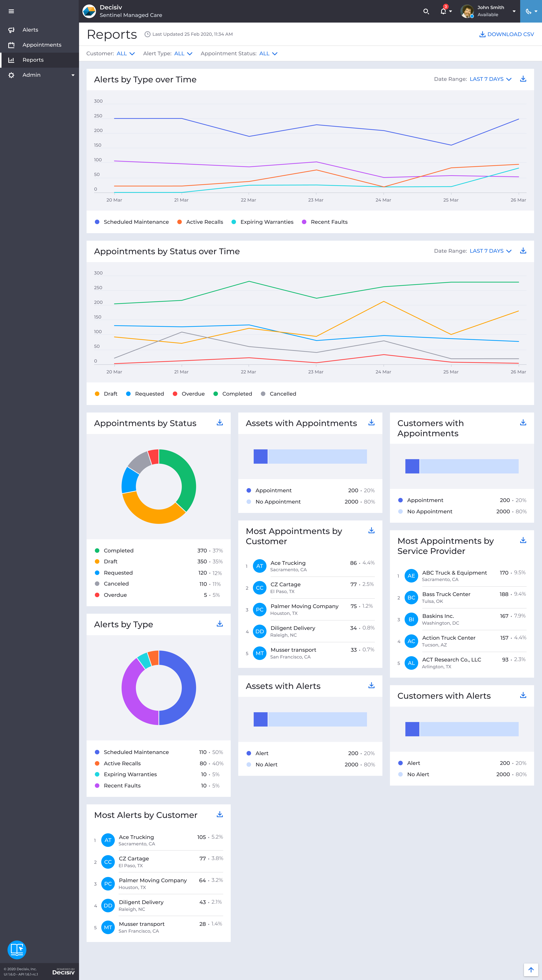Select Reports in sidebar
This screenshot has width=542, height=980.
coord(40,60)
